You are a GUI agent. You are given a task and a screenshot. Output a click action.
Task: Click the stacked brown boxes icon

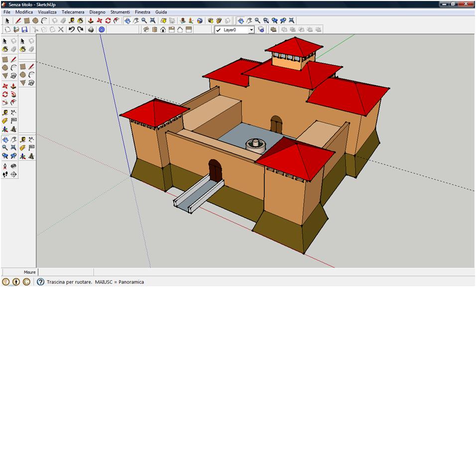[273, 29]
